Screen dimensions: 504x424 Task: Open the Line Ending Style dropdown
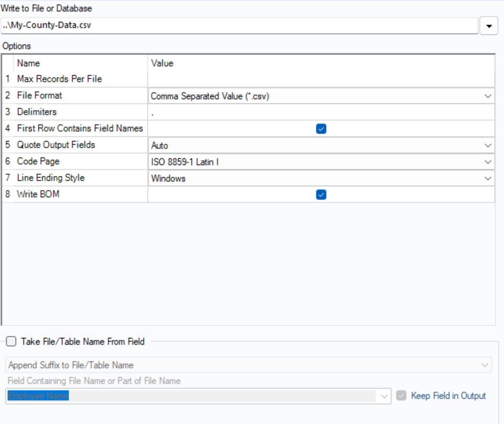tap(488, 178)
